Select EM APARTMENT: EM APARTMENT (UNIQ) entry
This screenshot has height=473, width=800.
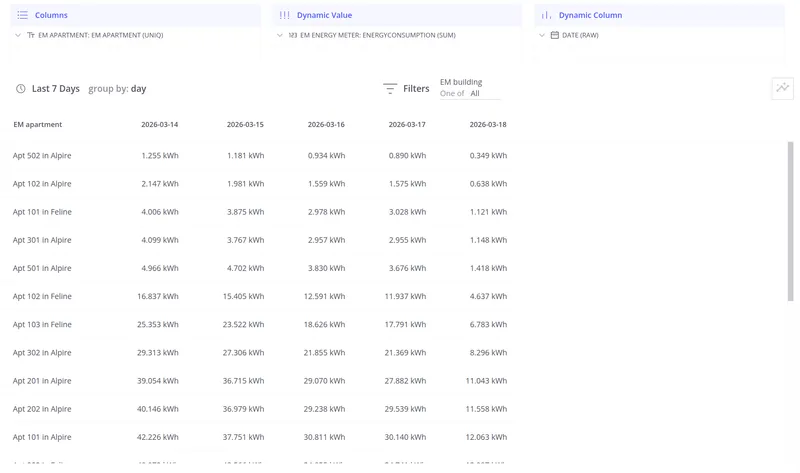click(x=101, y=35)
